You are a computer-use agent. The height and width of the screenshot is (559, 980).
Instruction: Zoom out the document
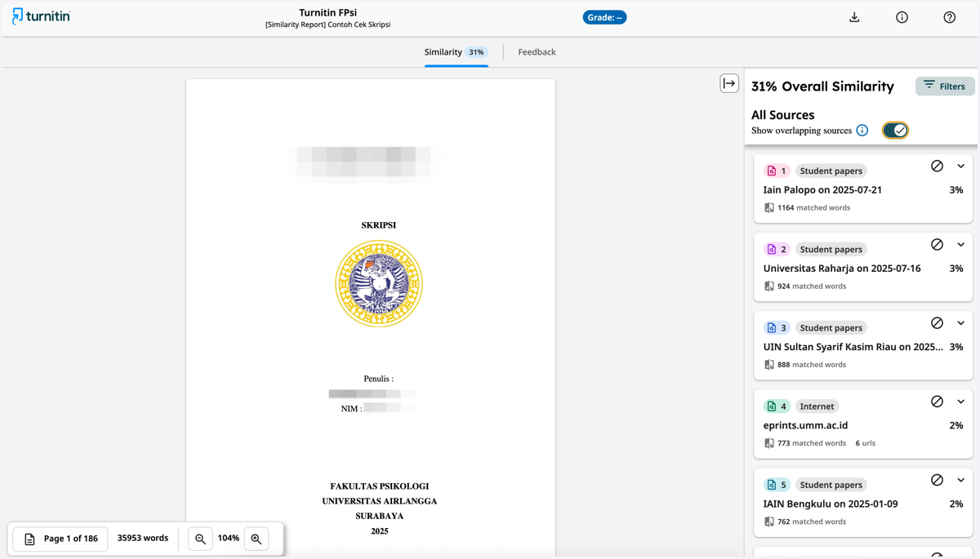200,539
